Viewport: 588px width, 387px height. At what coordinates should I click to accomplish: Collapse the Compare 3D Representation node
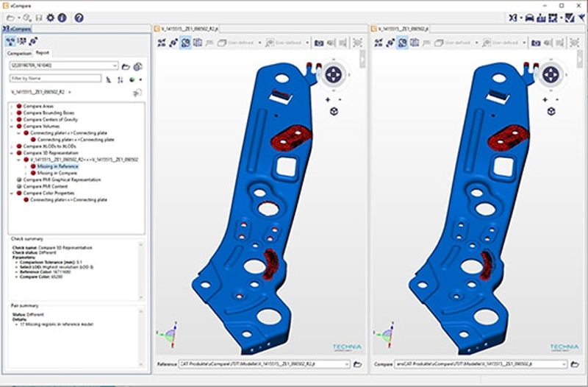12,153
